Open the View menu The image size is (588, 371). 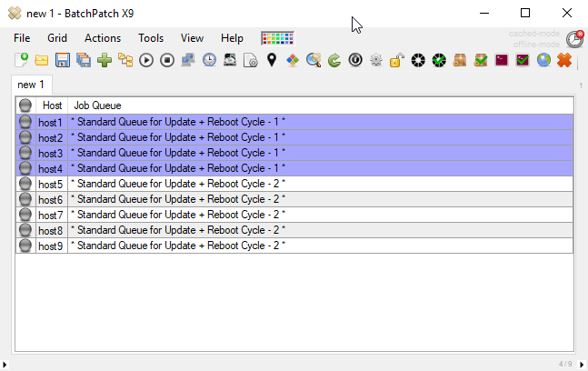point(192,38)
